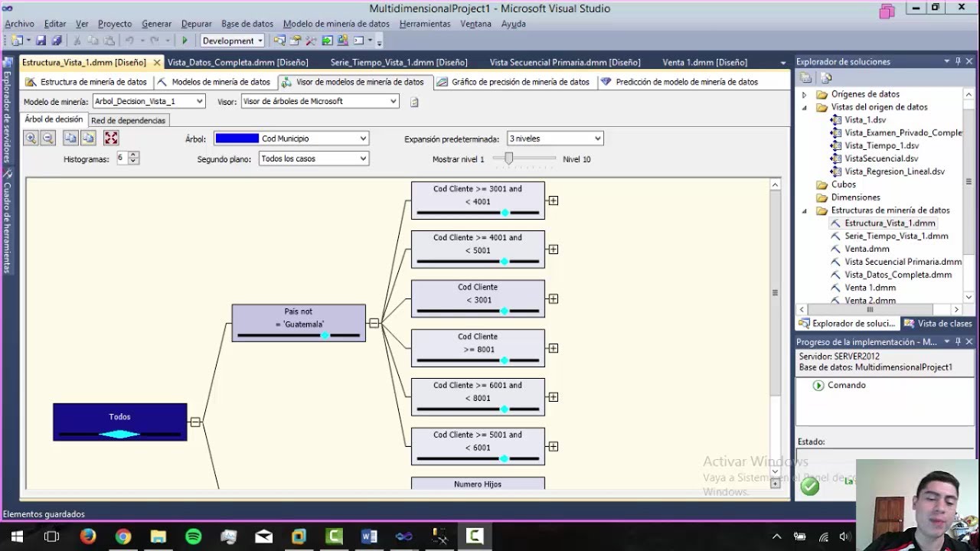
Task: Save all files in the toolbar
Action: click(57, 41)
